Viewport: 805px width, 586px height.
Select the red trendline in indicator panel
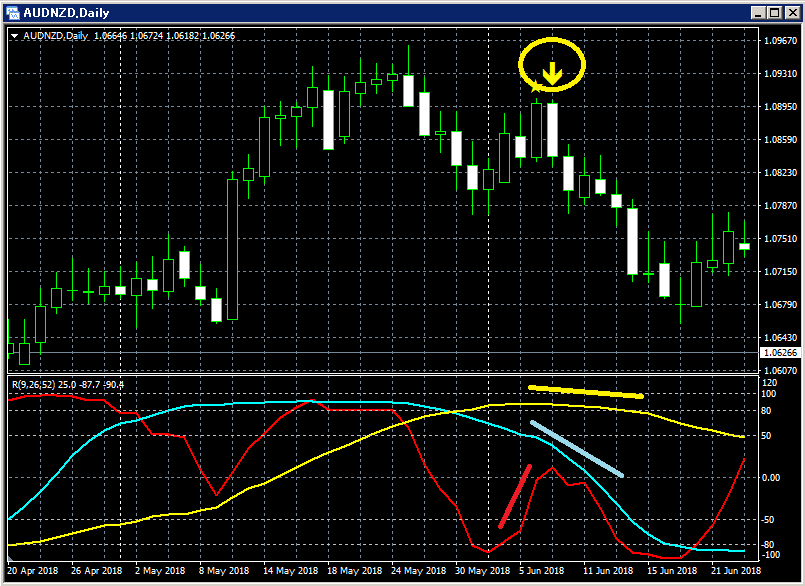pyautogui.click(x=515, y=496)
